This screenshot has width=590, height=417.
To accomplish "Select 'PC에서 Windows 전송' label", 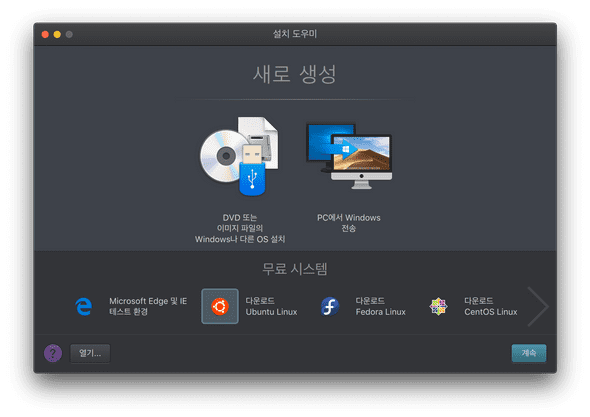I will pos(349,223).
